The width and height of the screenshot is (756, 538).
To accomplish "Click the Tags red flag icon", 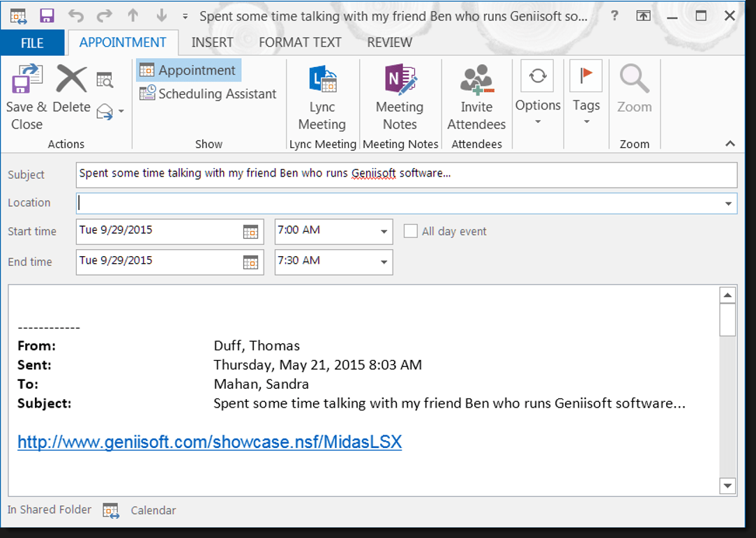I will tap(586, 76).
